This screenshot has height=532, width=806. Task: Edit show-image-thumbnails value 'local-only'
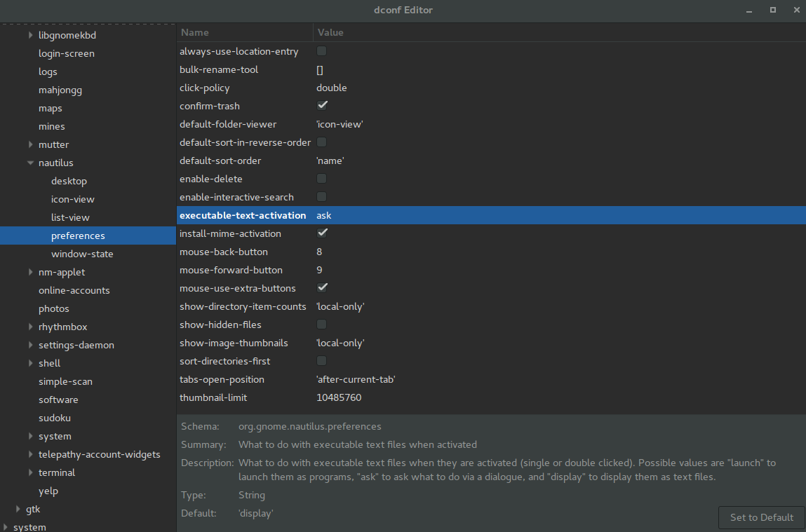340,343
